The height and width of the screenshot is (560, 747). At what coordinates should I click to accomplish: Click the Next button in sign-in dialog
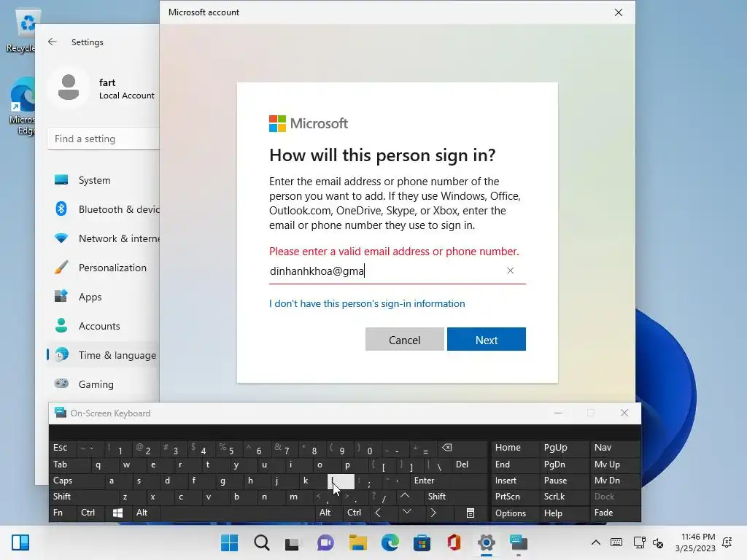pos(486,340)
